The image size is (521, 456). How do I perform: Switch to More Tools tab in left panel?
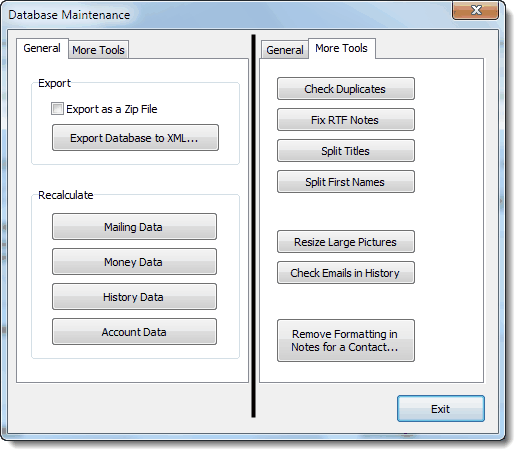click(x=98, y=50)
